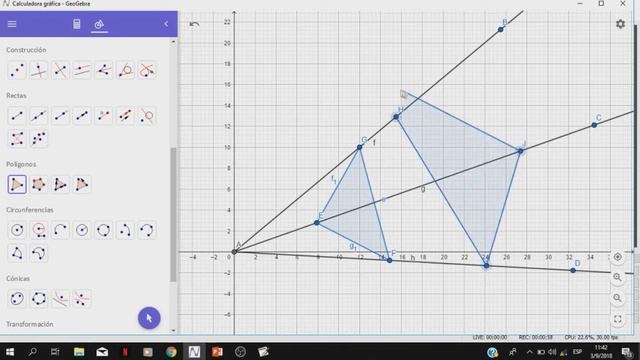The image size is (640, 360).
Task: Switch to the Tools tab
Action: (x=99, y=24)
